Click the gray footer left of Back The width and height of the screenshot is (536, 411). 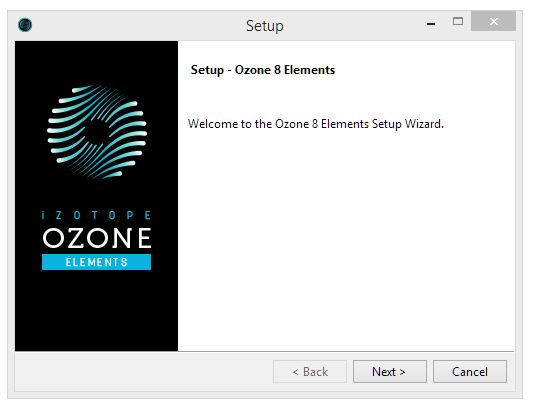(144, 371)
